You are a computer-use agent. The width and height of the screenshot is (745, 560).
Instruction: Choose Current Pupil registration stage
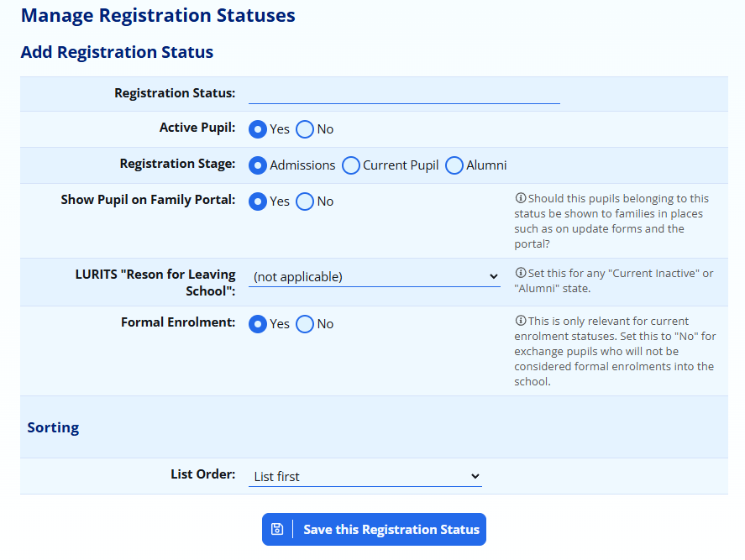pyautogui.click(x=350, y=165)
